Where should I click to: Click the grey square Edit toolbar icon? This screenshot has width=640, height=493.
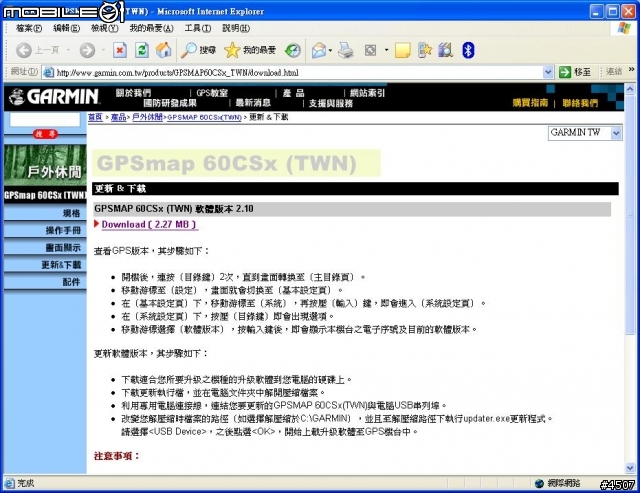370,51
